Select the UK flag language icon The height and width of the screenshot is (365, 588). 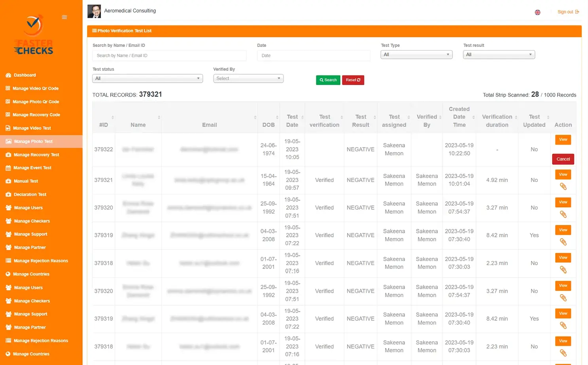537,12
